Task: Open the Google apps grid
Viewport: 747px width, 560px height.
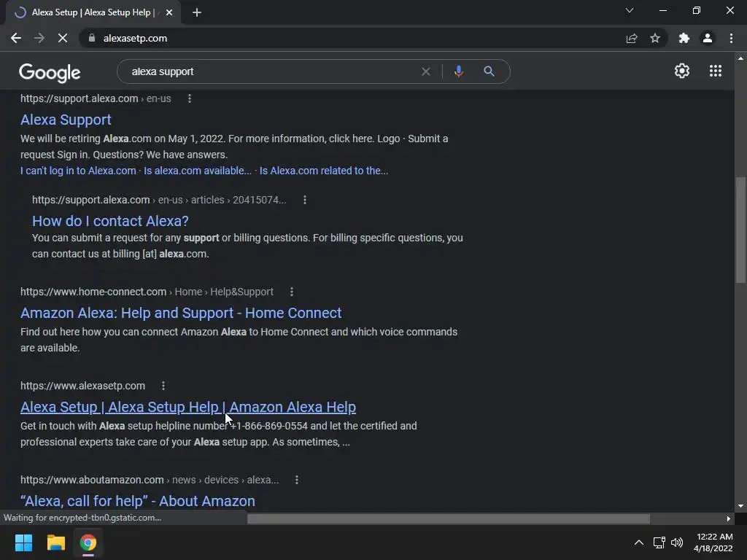Action: coord(716,71)
